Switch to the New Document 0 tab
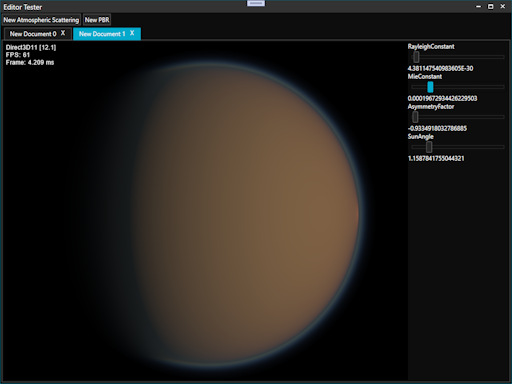The image size is (512, 384). click(x=33, y=34)
